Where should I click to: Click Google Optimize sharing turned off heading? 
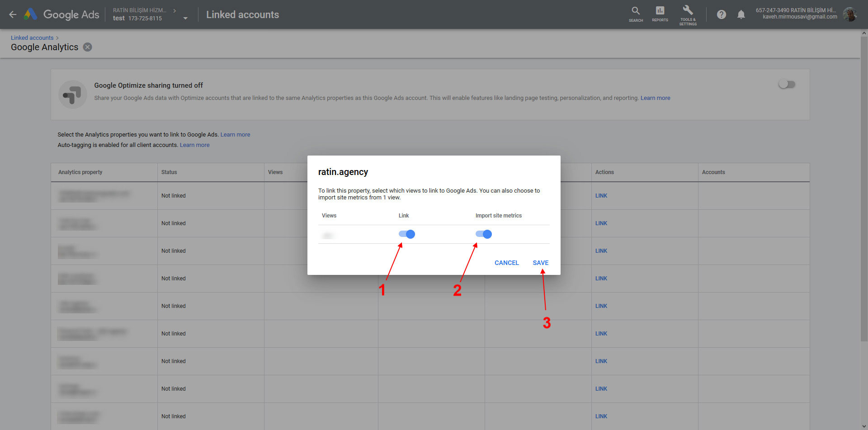pyautogui.click(x=148, y=85)
